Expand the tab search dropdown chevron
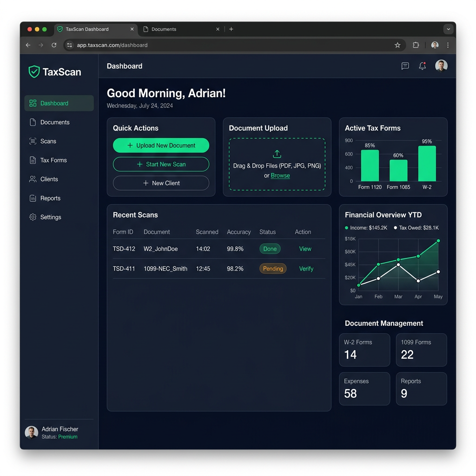The image size is (476, 476). click(449, 29)
